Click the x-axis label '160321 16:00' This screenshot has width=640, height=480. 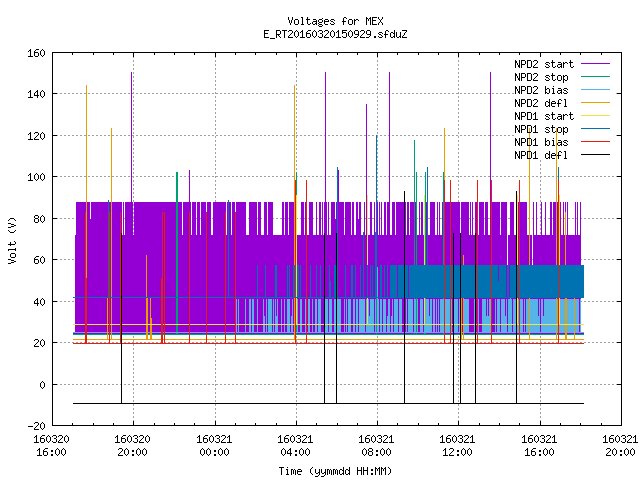[540, 446]
